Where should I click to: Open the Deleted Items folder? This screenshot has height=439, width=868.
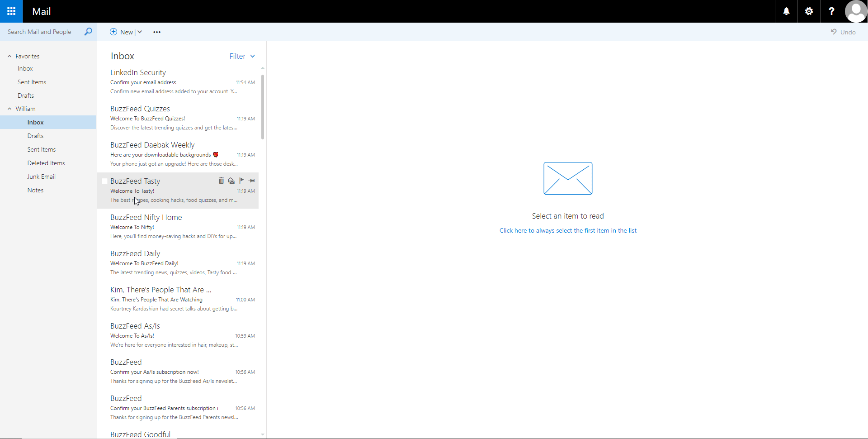pyautogui.click(x=46, y=163)
